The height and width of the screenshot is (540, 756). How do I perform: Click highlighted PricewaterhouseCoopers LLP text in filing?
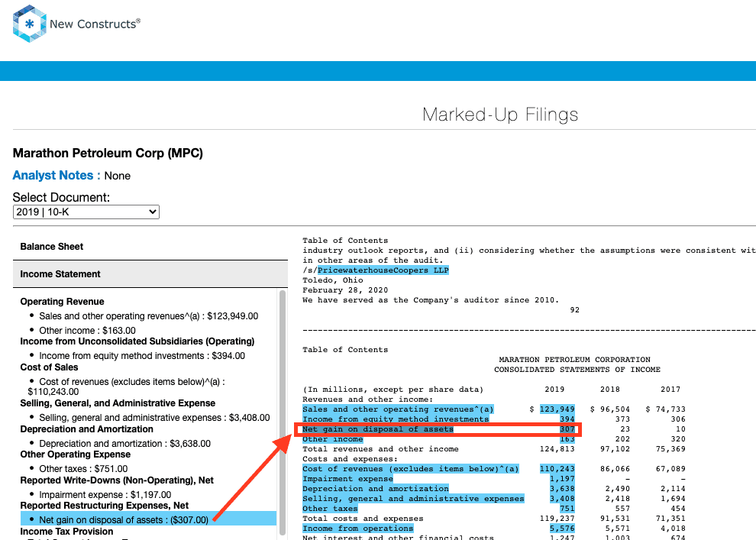coord(383,270)
